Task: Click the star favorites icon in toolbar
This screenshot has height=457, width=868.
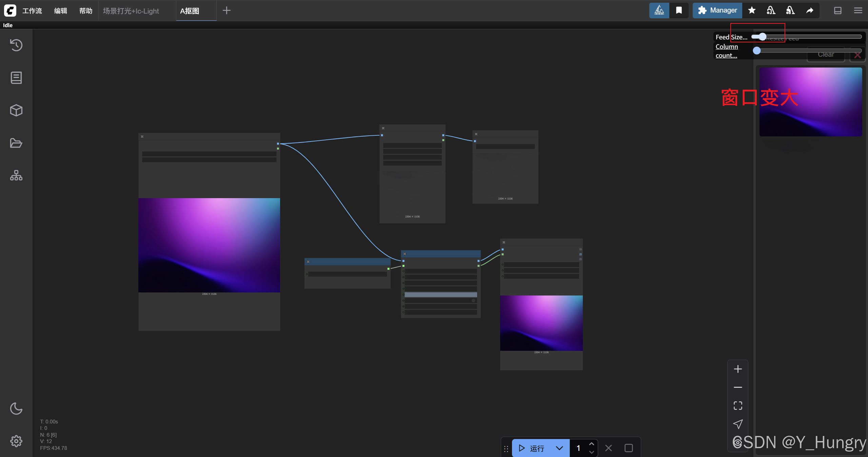Action: point(752,11)
